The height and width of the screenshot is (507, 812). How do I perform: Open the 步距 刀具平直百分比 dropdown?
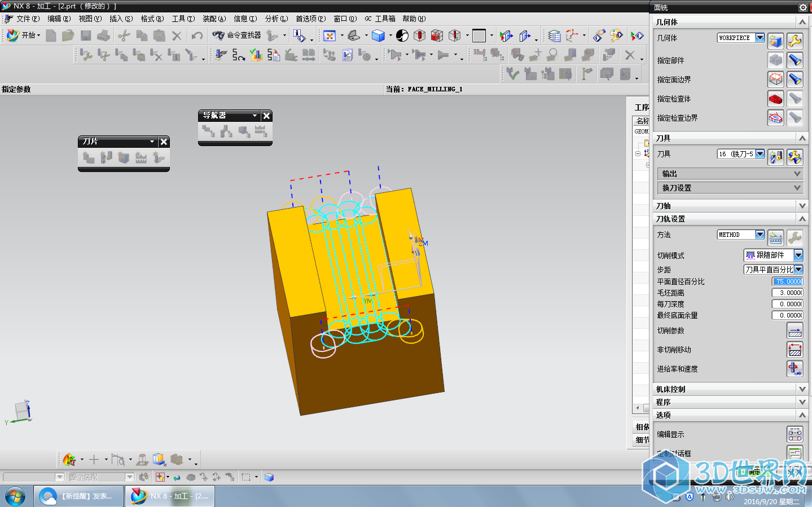pyautogui.click(x=798, y=270)
